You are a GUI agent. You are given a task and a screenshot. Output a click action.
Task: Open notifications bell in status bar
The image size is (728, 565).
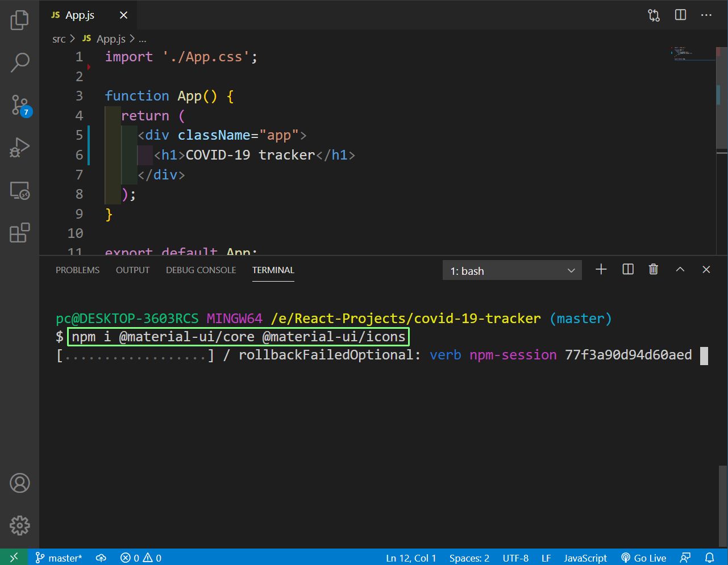point(709,558)
